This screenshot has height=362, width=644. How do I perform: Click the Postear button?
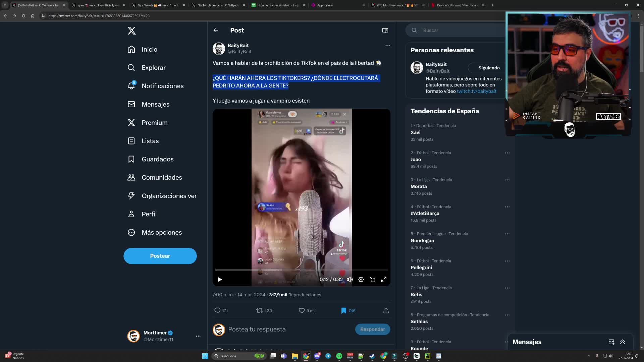(x=160, y=256)
